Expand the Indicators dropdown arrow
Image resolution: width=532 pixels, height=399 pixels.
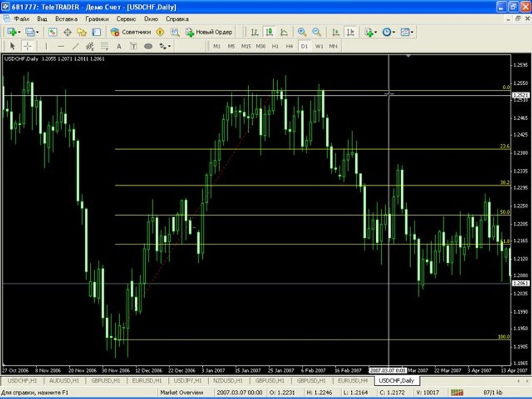point(376,33)
